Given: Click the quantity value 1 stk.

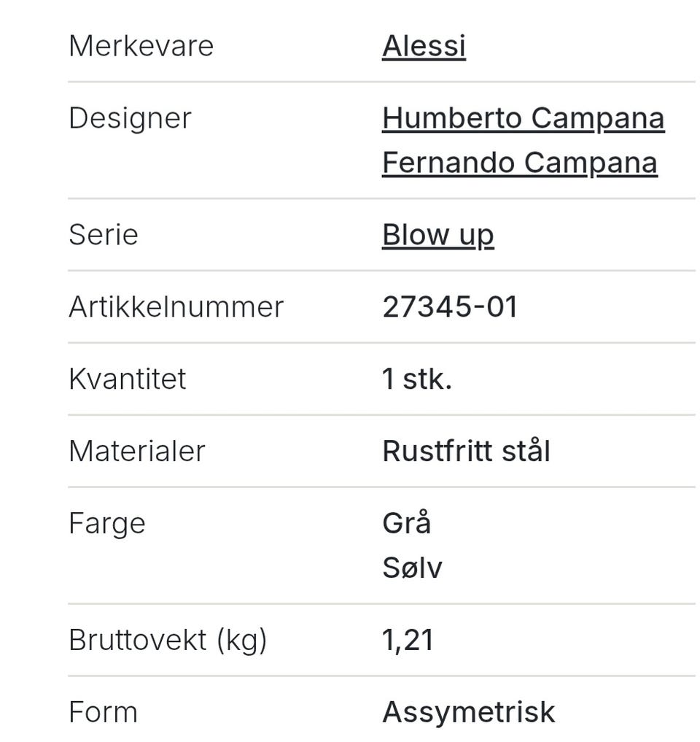Looking at the screenshot, I should (417, 379).
